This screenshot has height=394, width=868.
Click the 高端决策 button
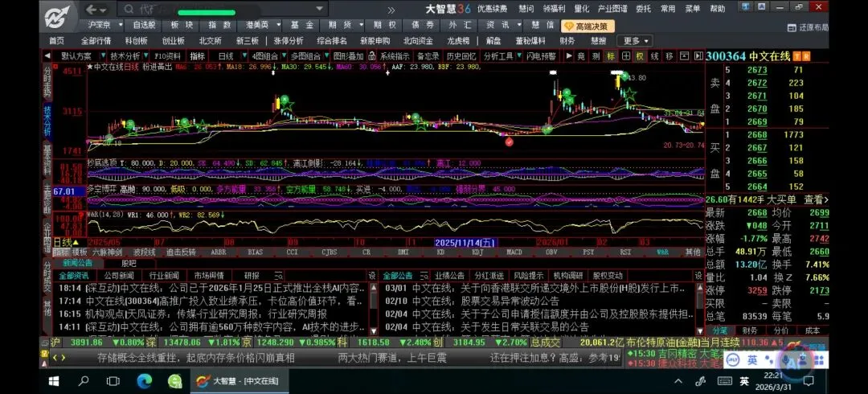pyautogui.click(x=588, y=26)
